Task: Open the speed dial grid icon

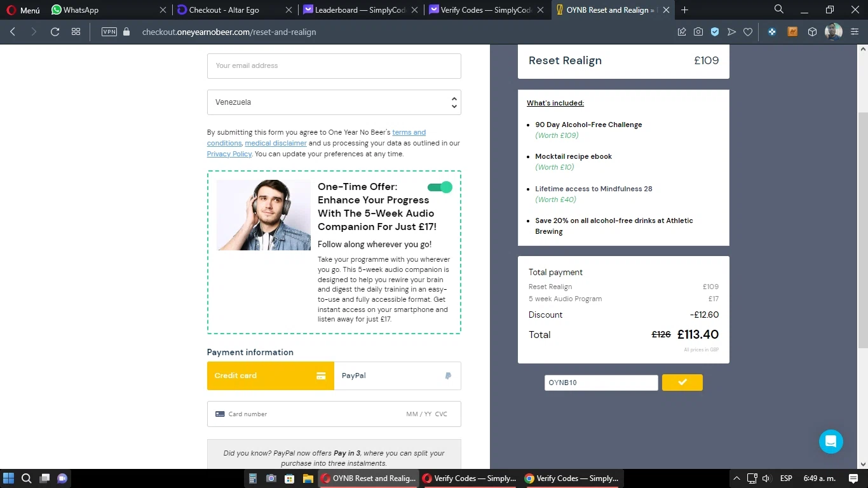Action: [x=76, y=32]
